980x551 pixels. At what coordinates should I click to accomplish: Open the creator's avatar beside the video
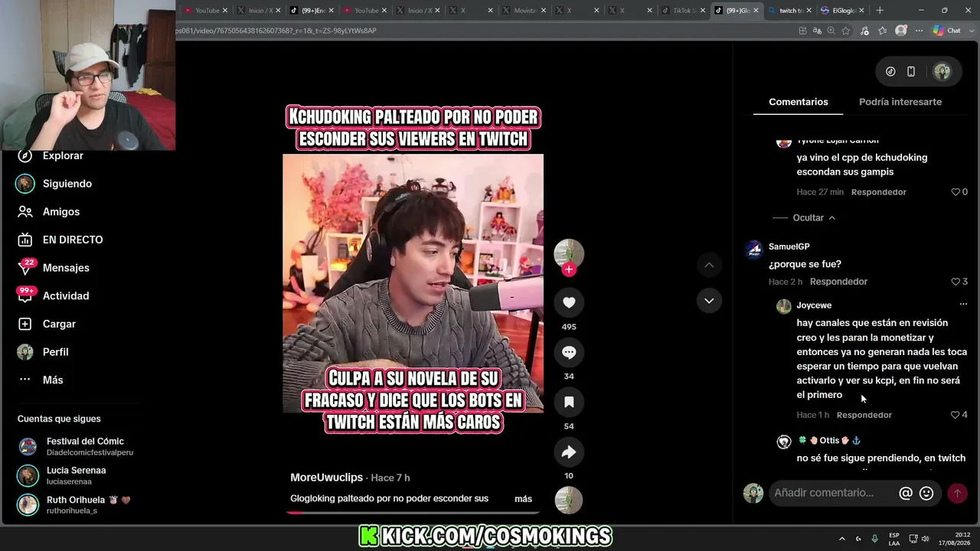click(569, 253)
